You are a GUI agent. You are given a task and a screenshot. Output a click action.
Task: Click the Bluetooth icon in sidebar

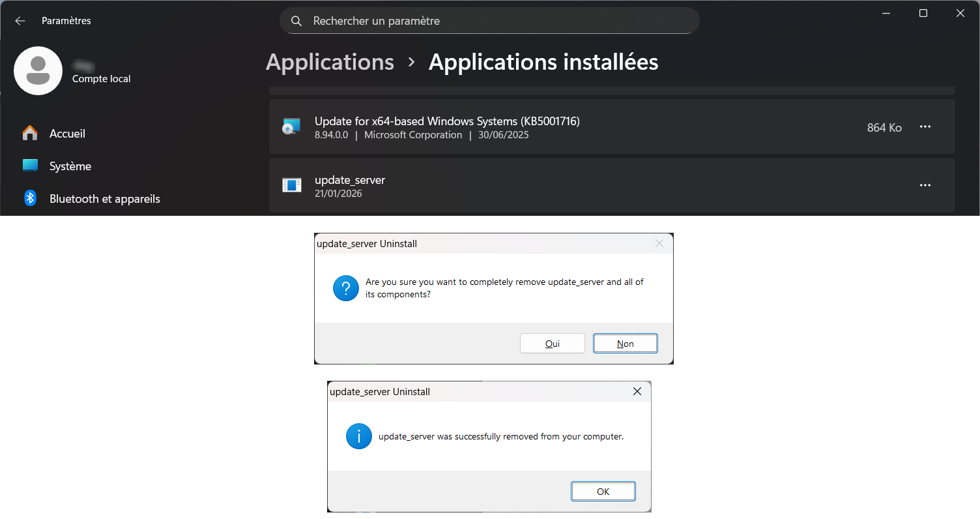pyautogui.click(x=30, y=198)
